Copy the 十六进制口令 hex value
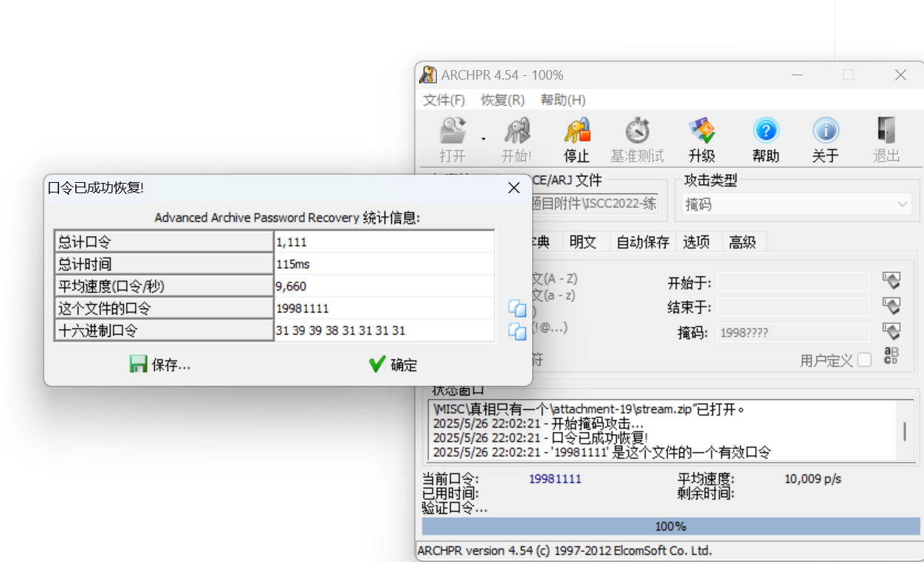Screen dimensions: 924x562 517,331
